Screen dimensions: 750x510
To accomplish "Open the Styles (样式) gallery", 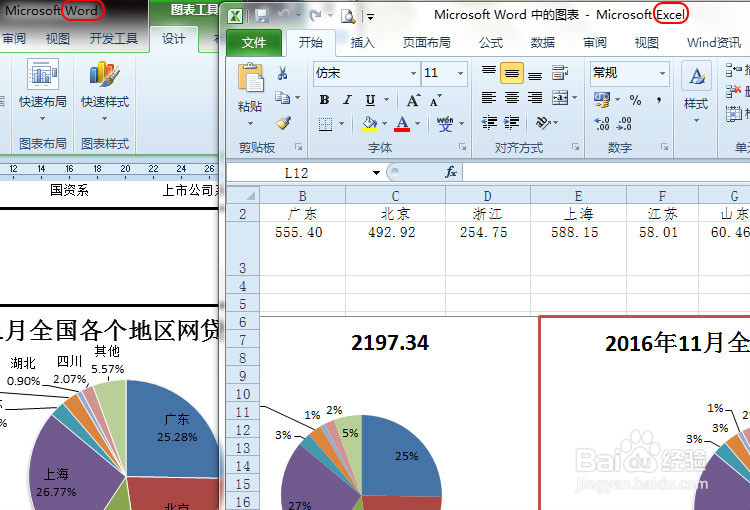I will pyautogui.click(x=696, y=92).
